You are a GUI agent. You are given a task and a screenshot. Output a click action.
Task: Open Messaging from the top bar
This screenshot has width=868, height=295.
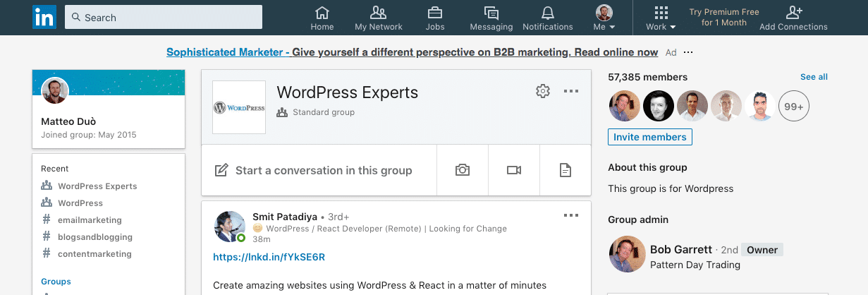(491, 18)
